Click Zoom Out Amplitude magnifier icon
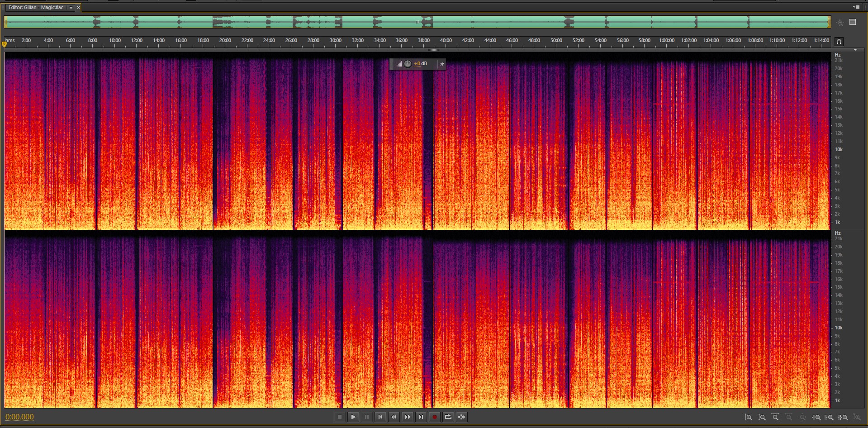Viewport: 868px width, 428px height. tap(762, 418)
